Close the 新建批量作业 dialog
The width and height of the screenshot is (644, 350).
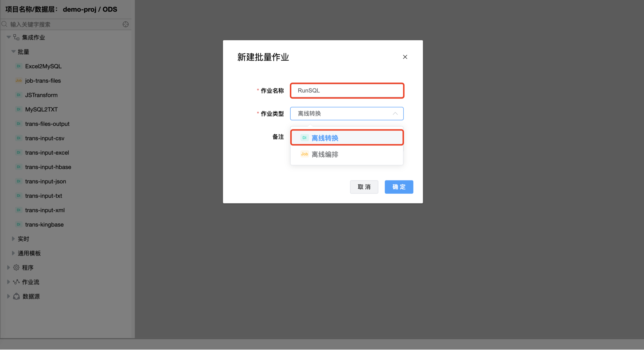405,57
